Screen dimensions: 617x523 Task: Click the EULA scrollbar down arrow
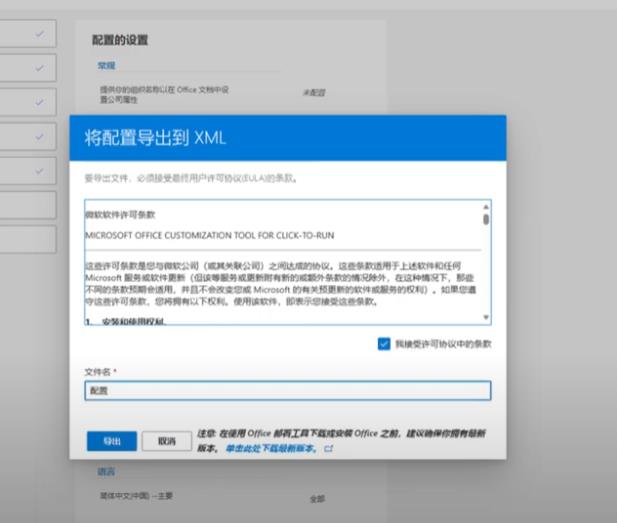pos(486,317)
